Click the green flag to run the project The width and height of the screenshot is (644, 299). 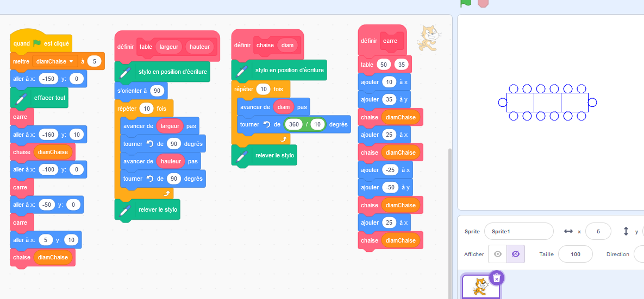465,3
